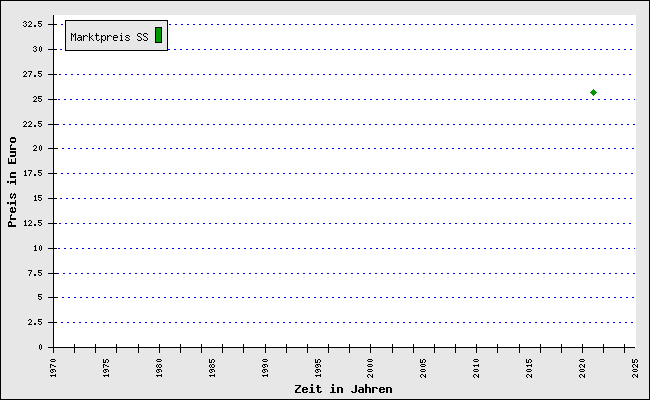Select the 2010 year label

[476, 366]
